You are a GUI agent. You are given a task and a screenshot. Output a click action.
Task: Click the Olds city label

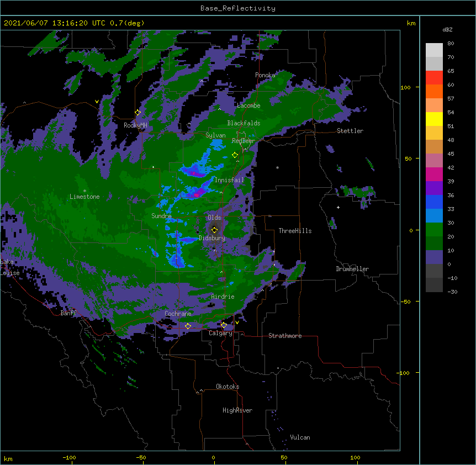(x=214, y=218)
